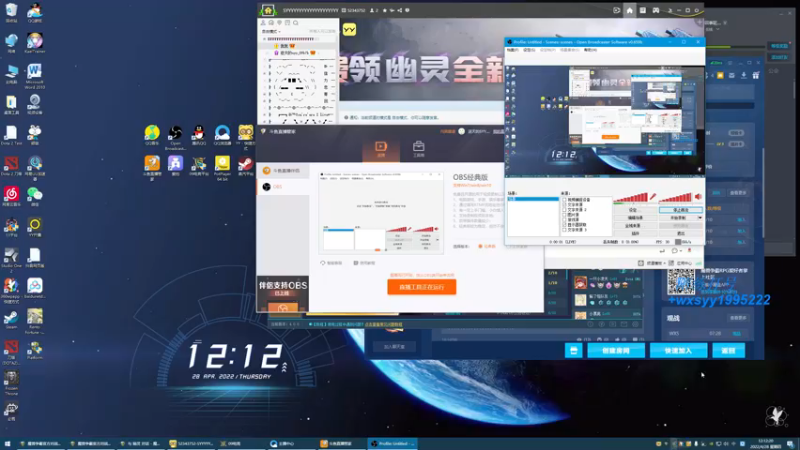Click the search icon in YY channel toolbar
This screenshot has height=450, width=800.
click(x=295, y=23)
